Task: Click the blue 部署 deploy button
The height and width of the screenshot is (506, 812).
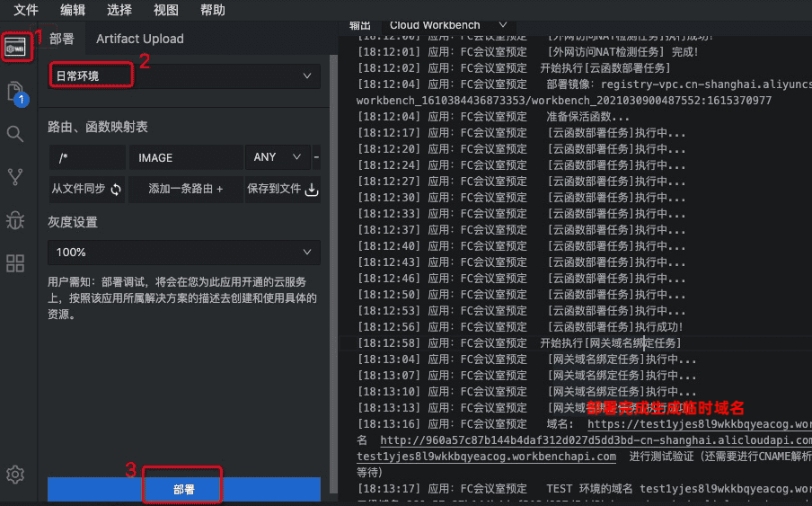Action: (184, 490)
